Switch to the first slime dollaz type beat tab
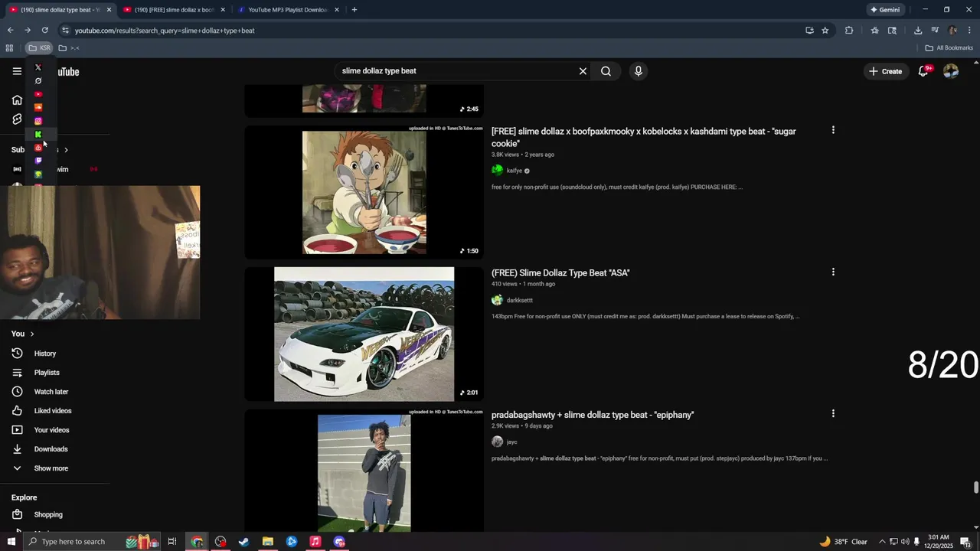 tap(60, 10)
